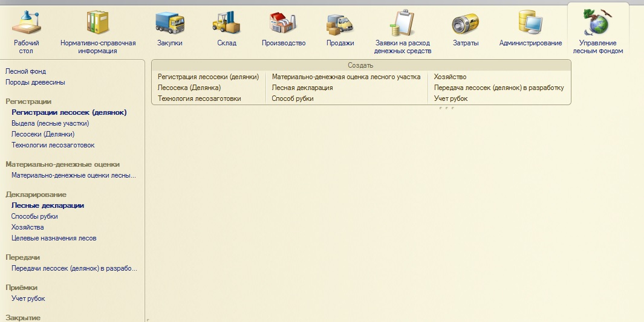Switch to the Продажи section label
The image size is (644, 322).
pos(340,43)
